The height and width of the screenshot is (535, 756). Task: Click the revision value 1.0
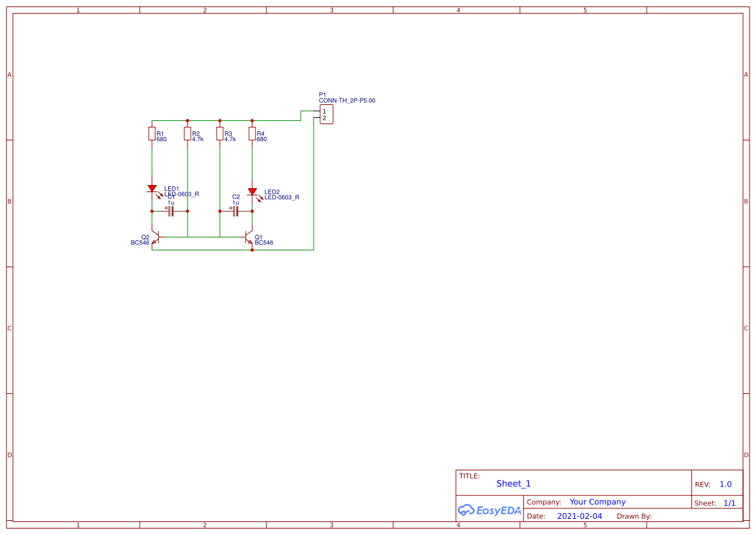(726, 485)
